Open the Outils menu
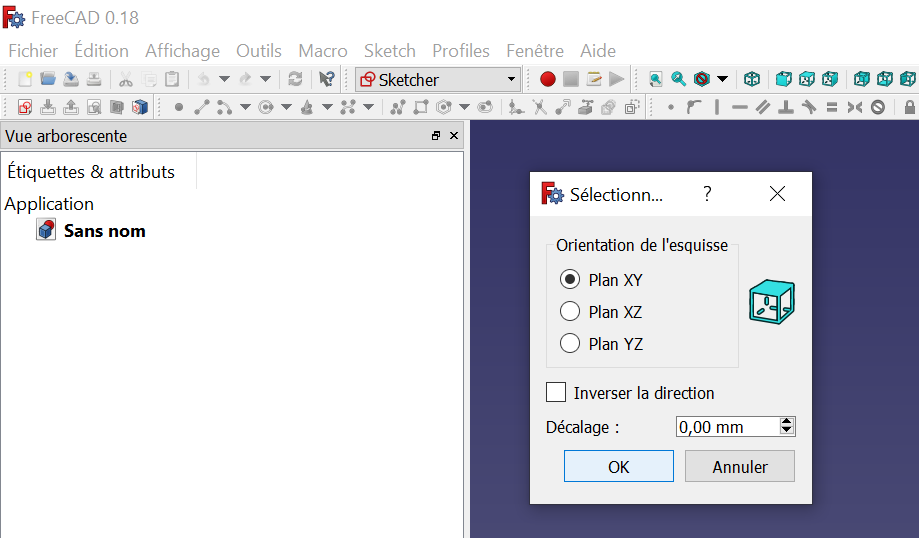The image size is (919, 538). [x=259, y=51]
